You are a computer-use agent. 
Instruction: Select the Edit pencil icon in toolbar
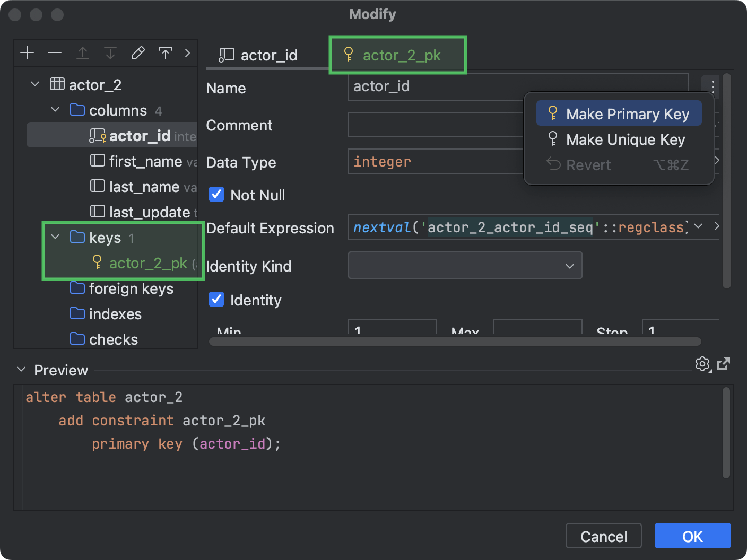click(138, 52)
